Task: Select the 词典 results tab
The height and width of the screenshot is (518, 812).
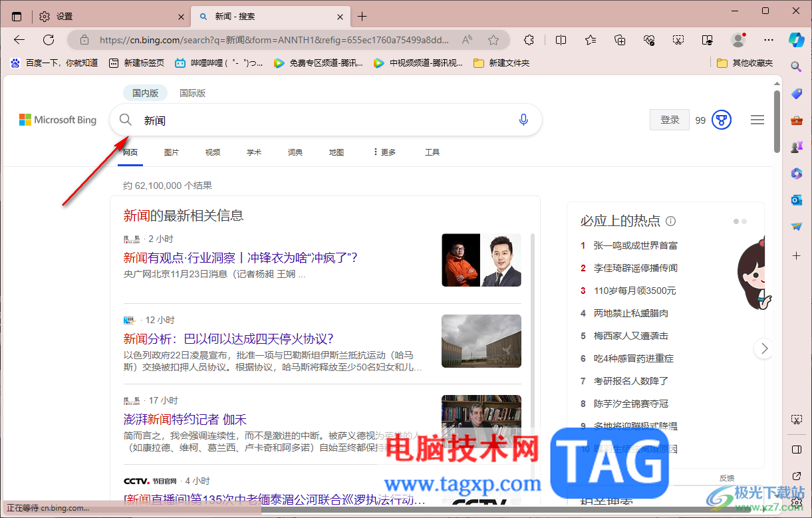Action: [295, 152]
